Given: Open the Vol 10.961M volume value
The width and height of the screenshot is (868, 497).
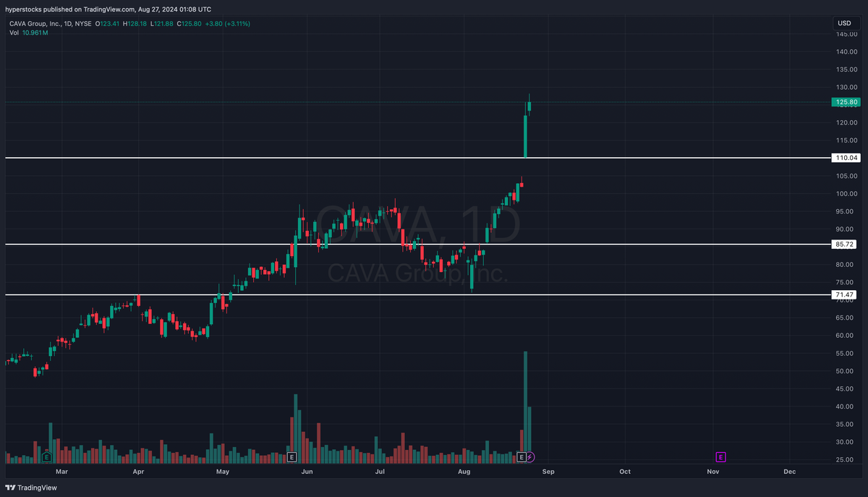Looking at the screenshot, I should (34, 32).
